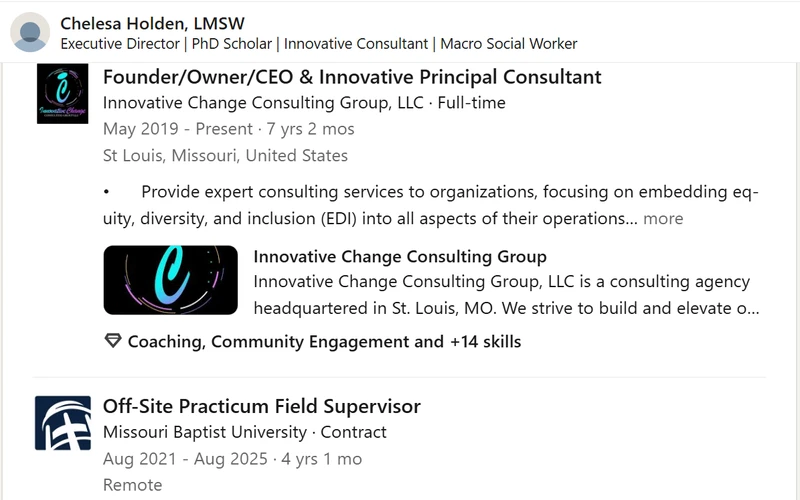Open the Missouri Baptist University logo

(63, 423)
